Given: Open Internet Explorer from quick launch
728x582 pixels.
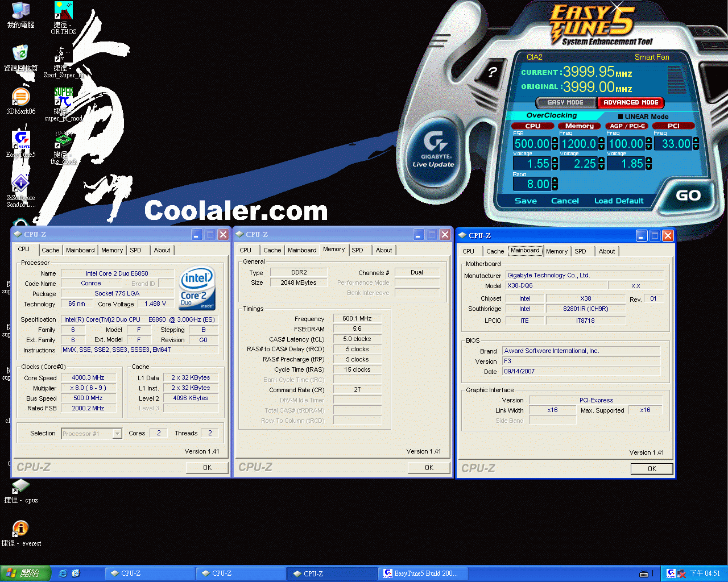Looking at the screenshot, I should [63, 573].
